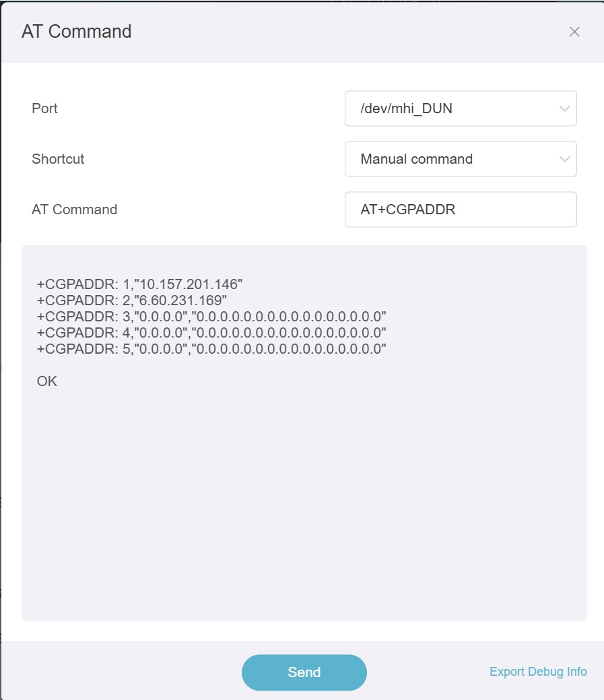Click the Port field label
Viewport: 604px width, 700px height.
[45, 108]
